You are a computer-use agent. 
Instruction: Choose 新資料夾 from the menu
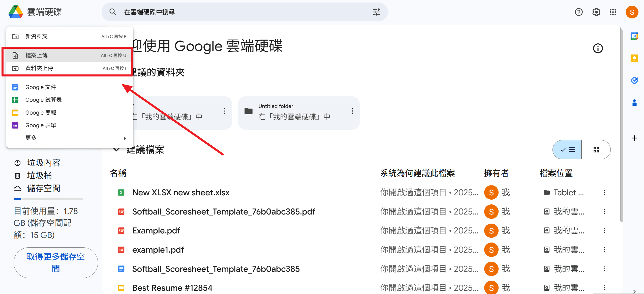tap(70, 37)
